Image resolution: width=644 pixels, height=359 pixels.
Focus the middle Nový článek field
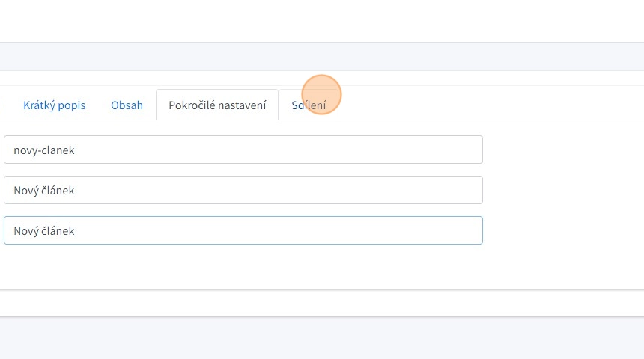[243, 190]
